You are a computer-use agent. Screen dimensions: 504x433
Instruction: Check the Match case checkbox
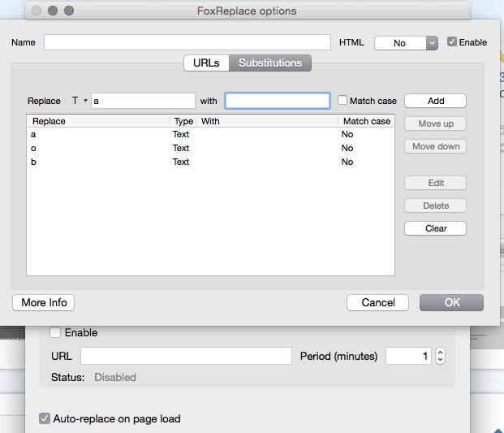pos(342,100)
